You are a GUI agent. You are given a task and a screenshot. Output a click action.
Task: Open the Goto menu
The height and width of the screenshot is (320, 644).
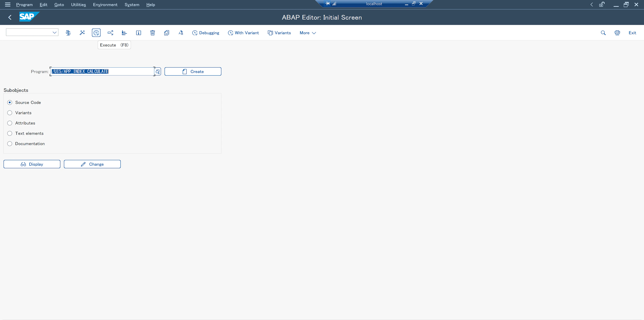pyautogui.click(x=59, y=4)
